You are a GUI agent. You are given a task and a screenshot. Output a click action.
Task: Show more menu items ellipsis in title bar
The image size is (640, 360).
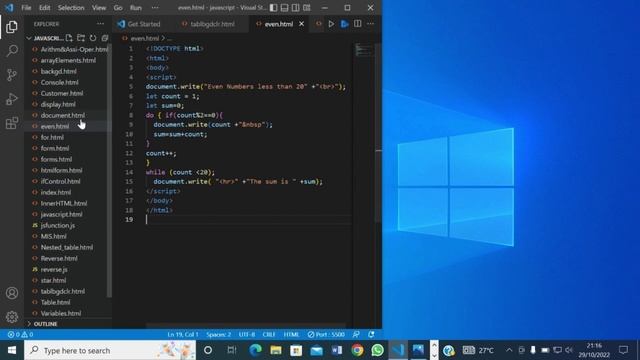pyautogui.click(x=155, y=8)
